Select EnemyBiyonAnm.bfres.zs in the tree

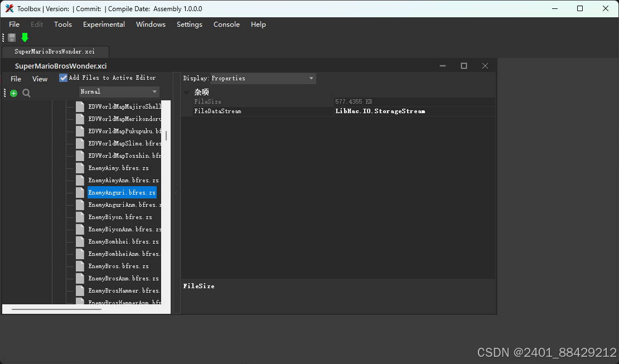point(125,229)
